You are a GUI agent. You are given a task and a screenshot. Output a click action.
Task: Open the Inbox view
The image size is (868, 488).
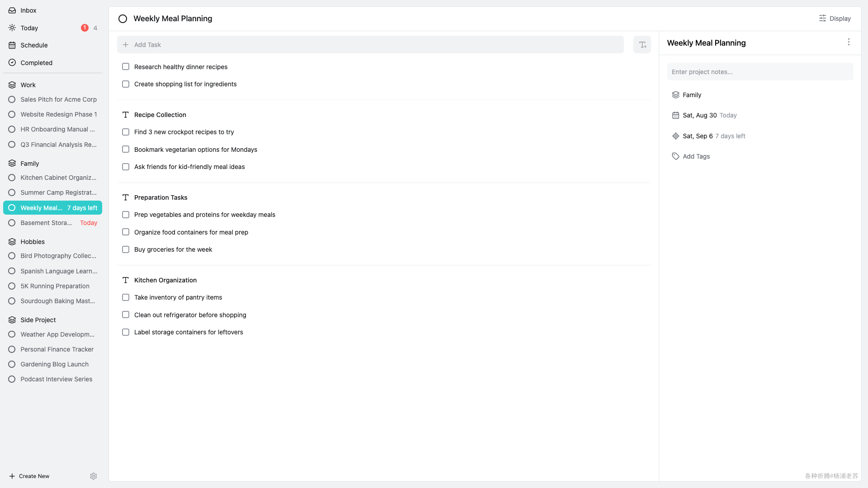click(x=28, y=10)
